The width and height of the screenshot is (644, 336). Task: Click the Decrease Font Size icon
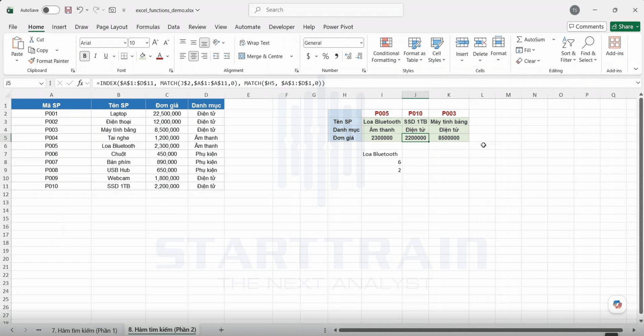166,43
